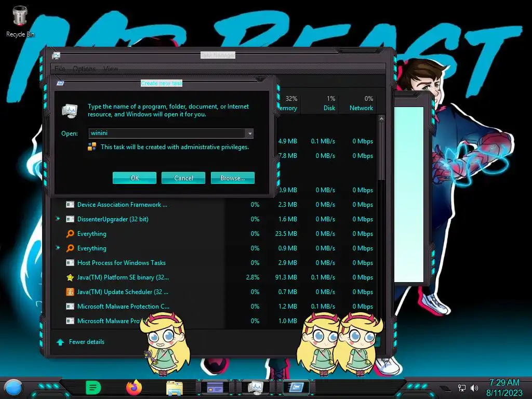The image size is (532, 399).
Task: Click the Task Manager title bar icon
Action: (x=56, y=55)
